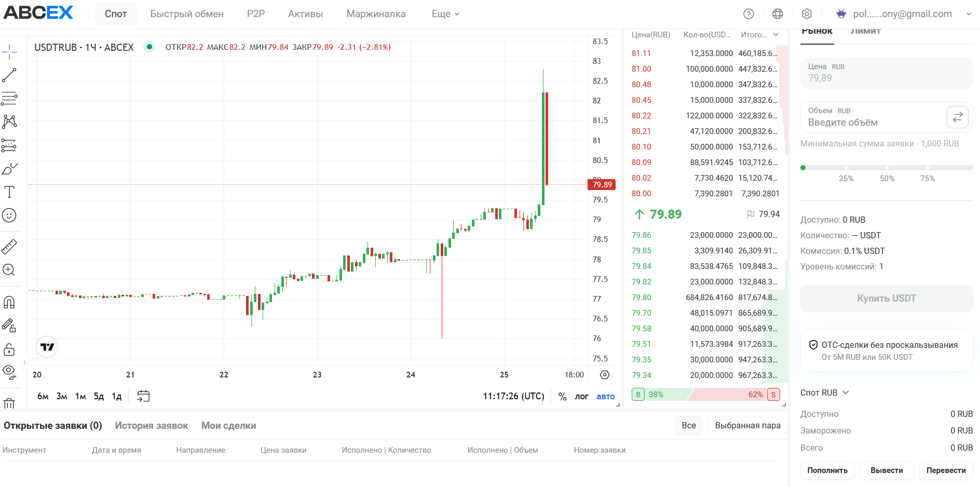980x487 pixels.
Task: Open the go-to-date calendar icon
Action: [143, 396]
